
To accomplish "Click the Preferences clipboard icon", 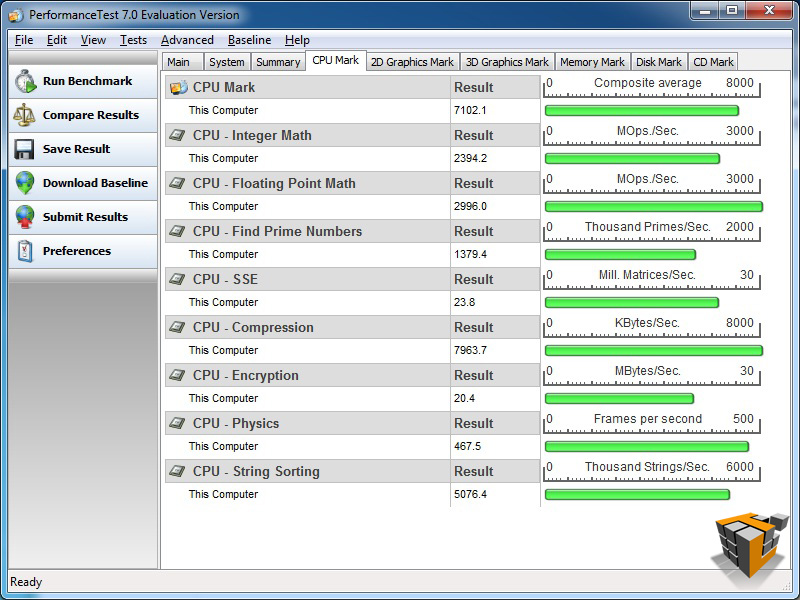I will coord(24,251).
